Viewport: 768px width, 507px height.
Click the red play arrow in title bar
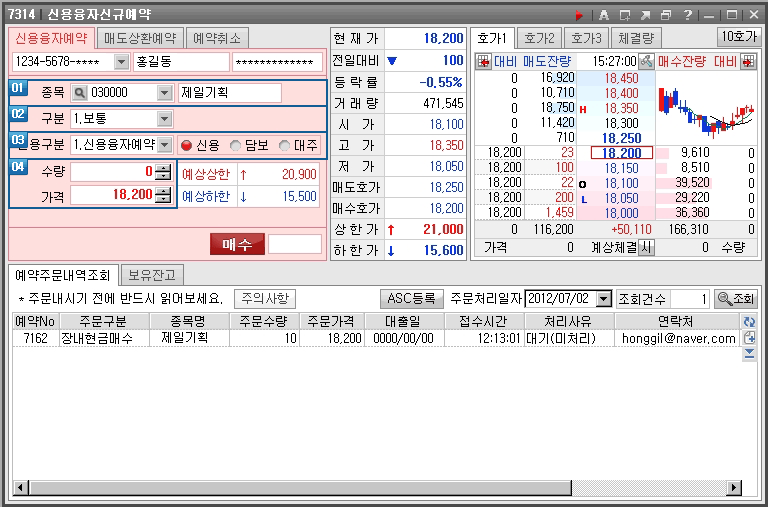coord(580,15)
